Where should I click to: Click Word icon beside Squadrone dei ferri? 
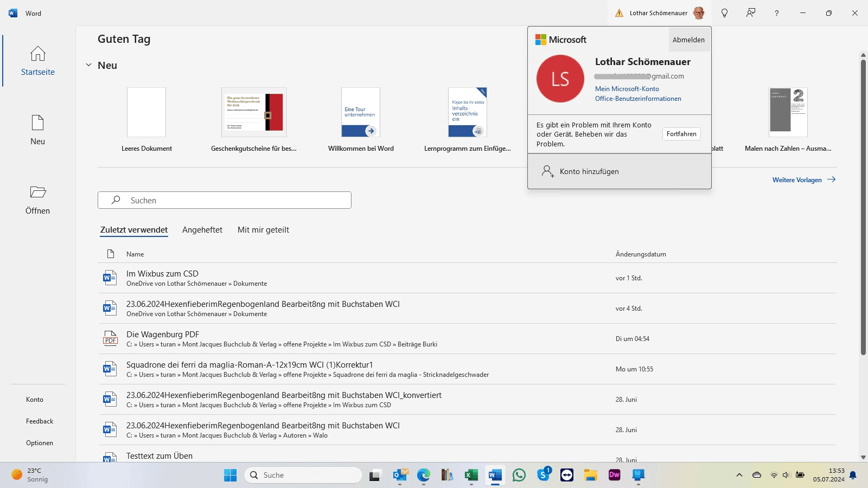coord(110,369)
